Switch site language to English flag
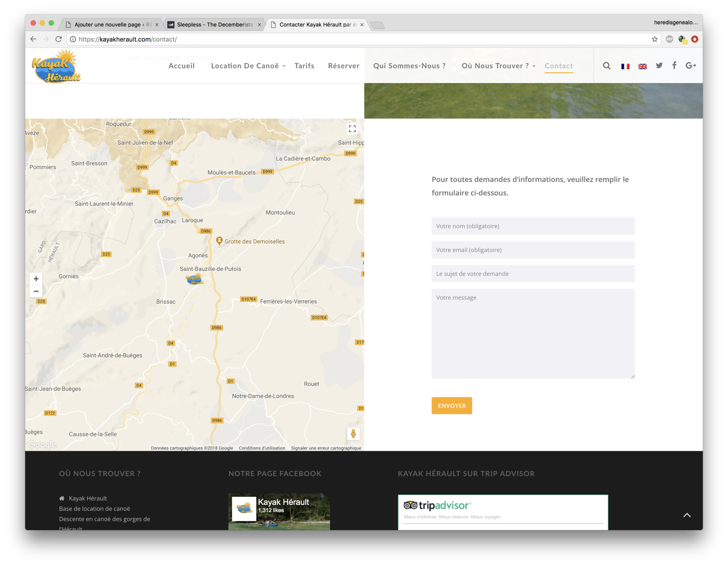728x566 pixels. (642, 66)
